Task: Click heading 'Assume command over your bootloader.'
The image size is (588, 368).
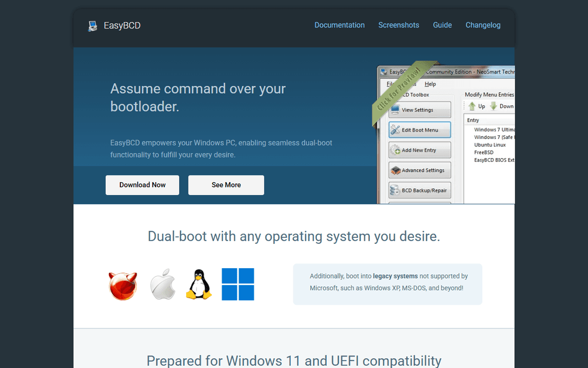Action: coord(198,98)
